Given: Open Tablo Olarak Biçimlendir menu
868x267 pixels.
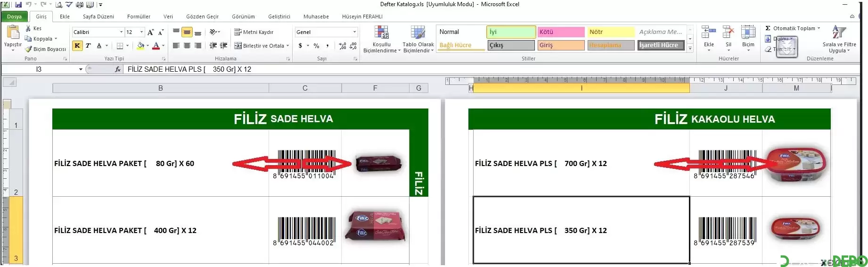Looking at the screenshot, I should coord(418,39).
